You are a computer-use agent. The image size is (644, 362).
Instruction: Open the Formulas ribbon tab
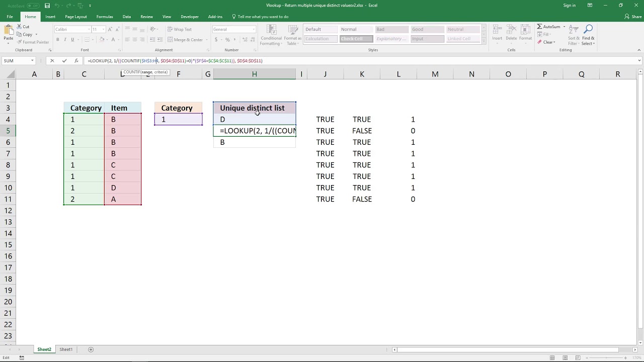click(105, 17)
